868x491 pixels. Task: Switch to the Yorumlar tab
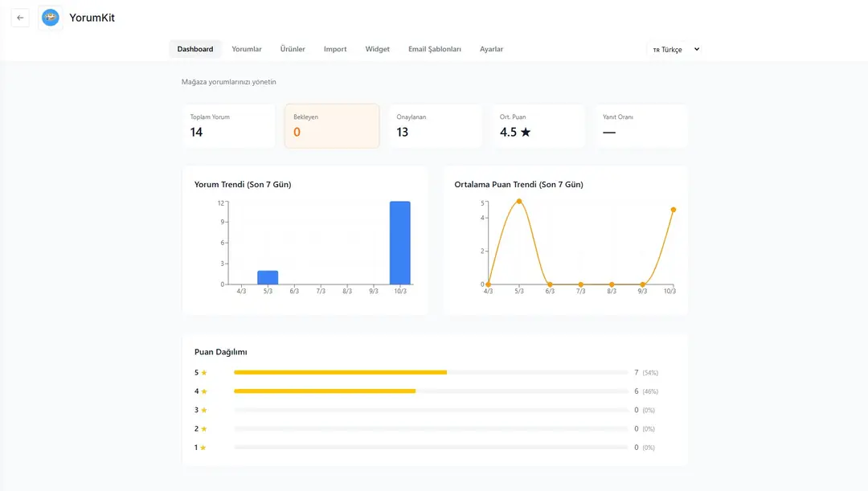[247, 49]
